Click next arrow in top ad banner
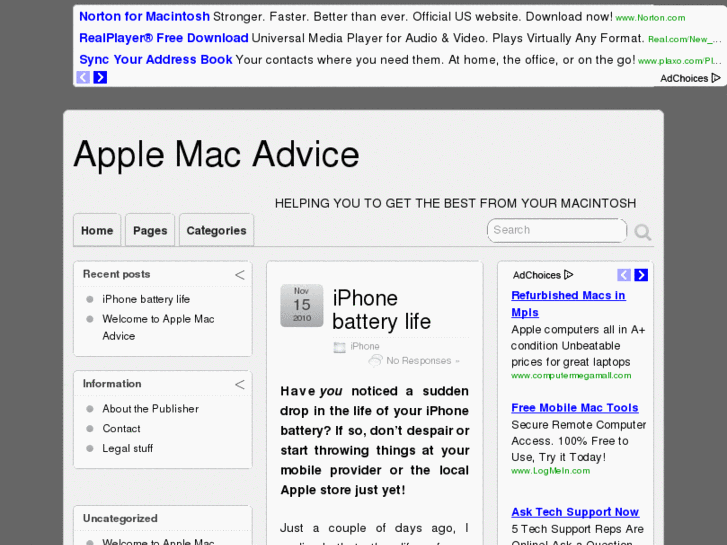 100,77
